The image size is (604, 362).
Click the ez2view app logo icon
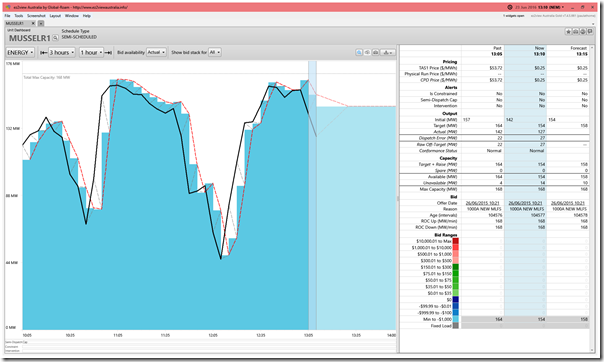click(x=8, y=7)
